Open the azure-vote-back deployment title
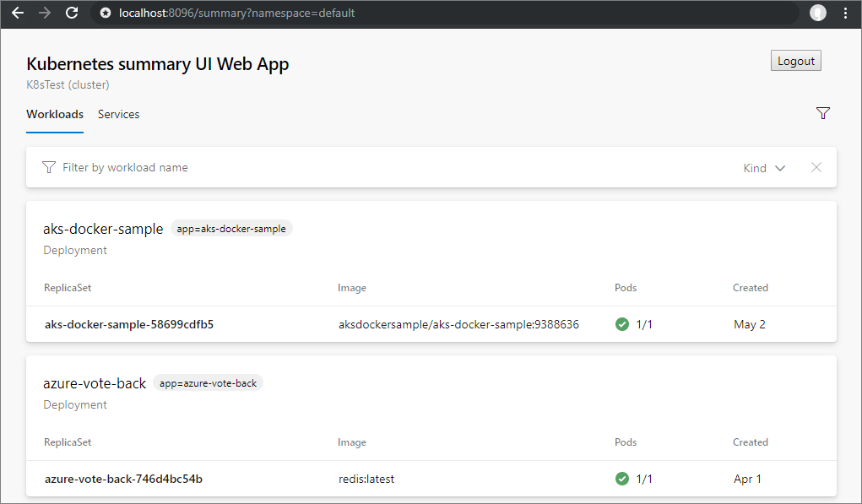 pos(95,383)
